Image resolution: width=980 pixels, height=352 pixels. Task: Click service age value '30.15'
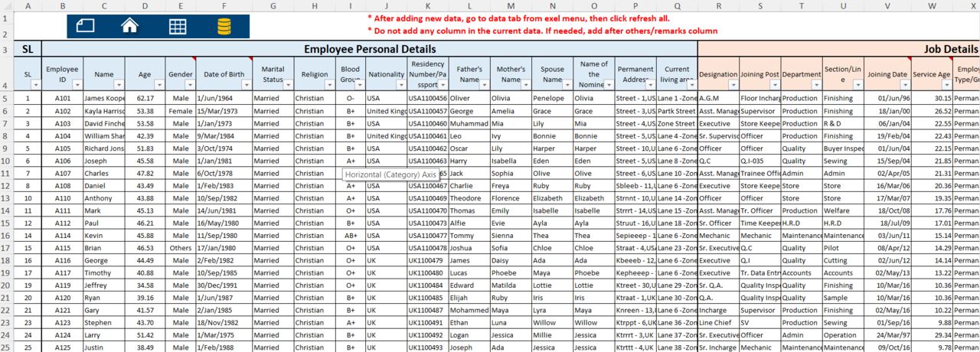(933, 99)
